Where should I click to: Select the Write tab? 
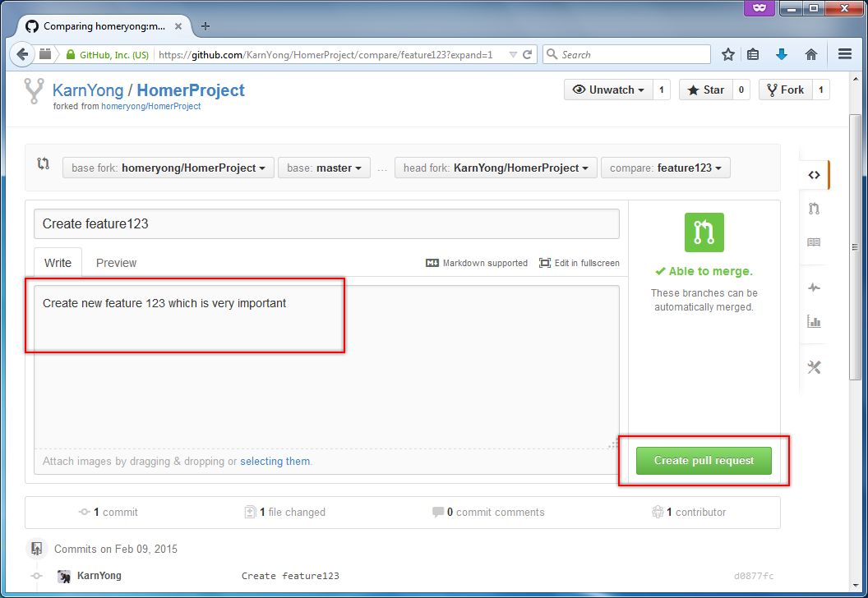click(58, 263)
